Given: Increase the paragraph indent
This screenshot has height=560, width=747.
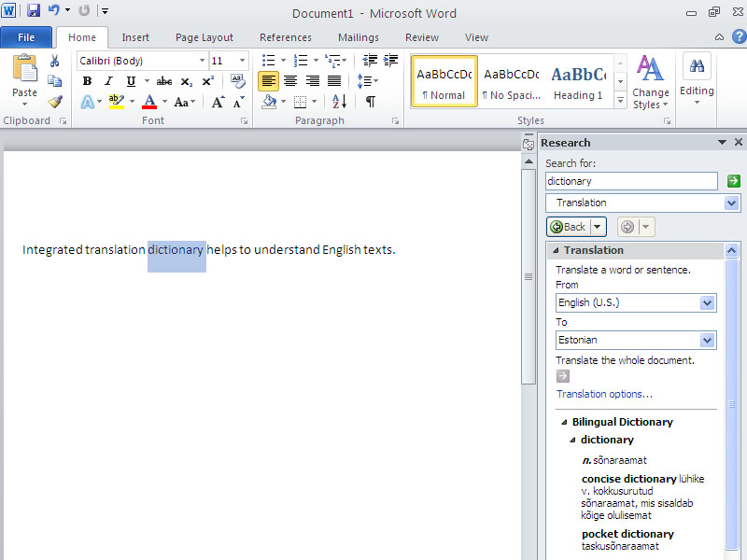Looking at the screenshot, I should coord(390,60).
